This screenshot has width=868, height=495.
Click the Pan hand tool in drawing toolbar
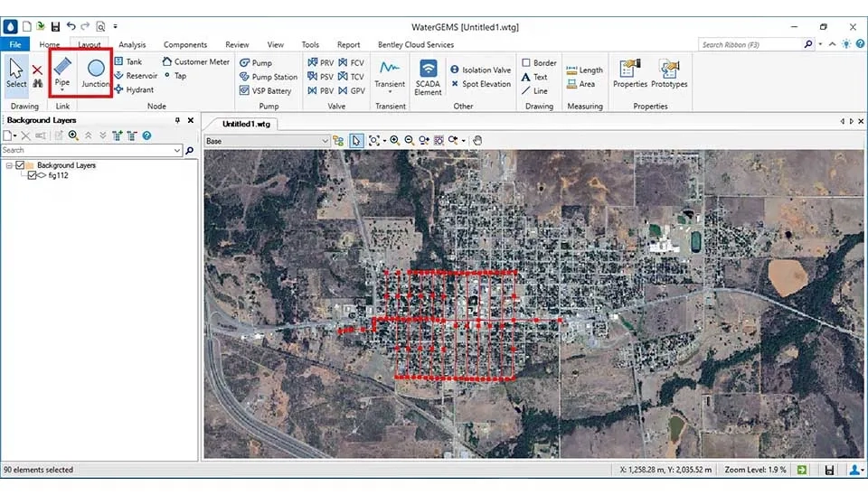tap(477, 141)
